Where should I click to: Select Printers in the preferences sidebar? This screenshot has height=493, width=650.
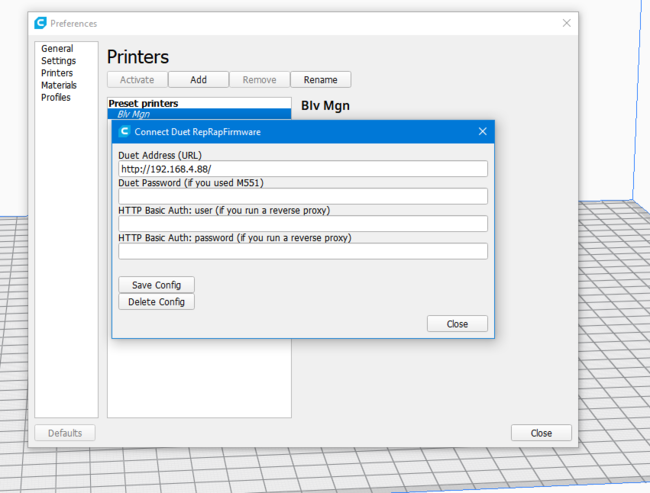pyautogui.click(x=57, y=73)
